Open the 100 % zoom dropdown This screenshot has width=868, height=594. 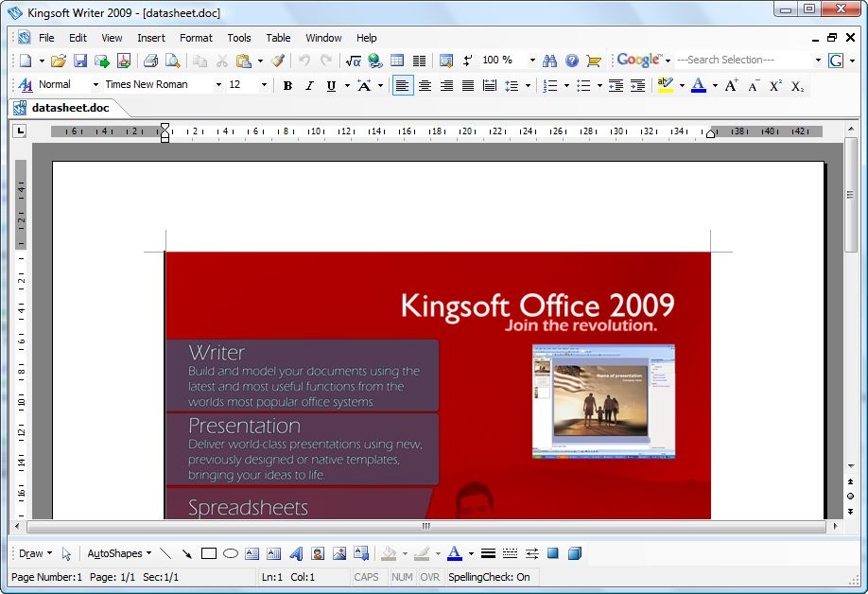(532, 61)
